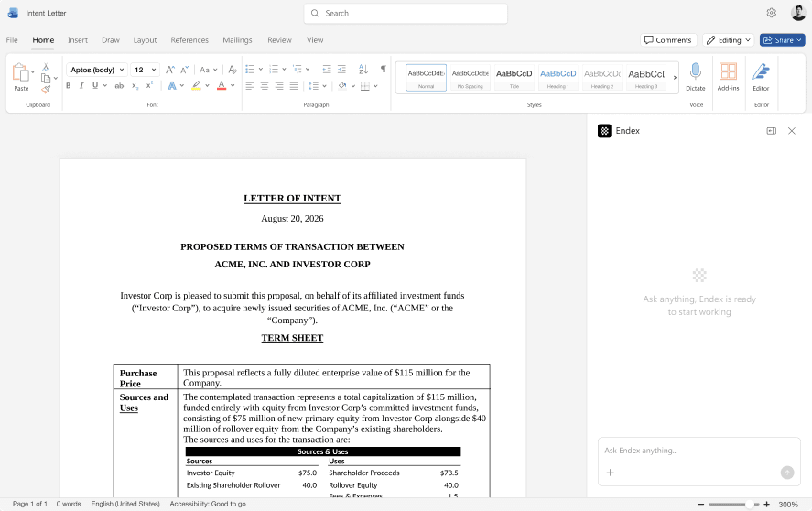
Task: Open the user profile picture
Action: 798,13
